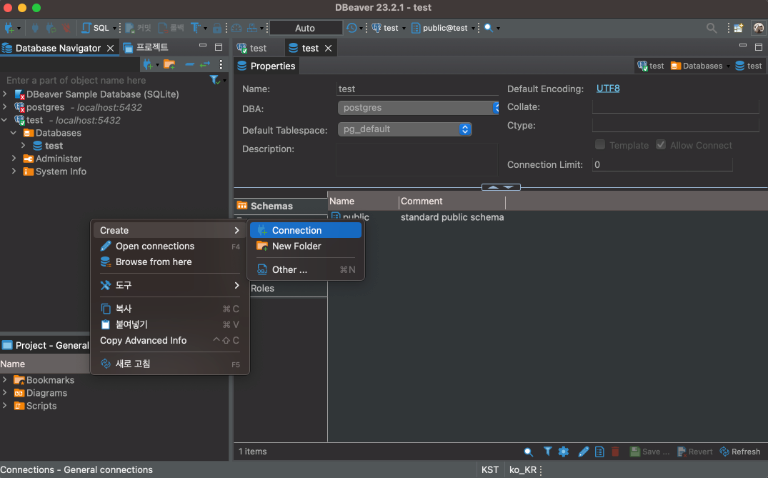Click the DBeaver perspective avatar icon
768x478 pixels.
pyautogui.click(x=759, y=28)
